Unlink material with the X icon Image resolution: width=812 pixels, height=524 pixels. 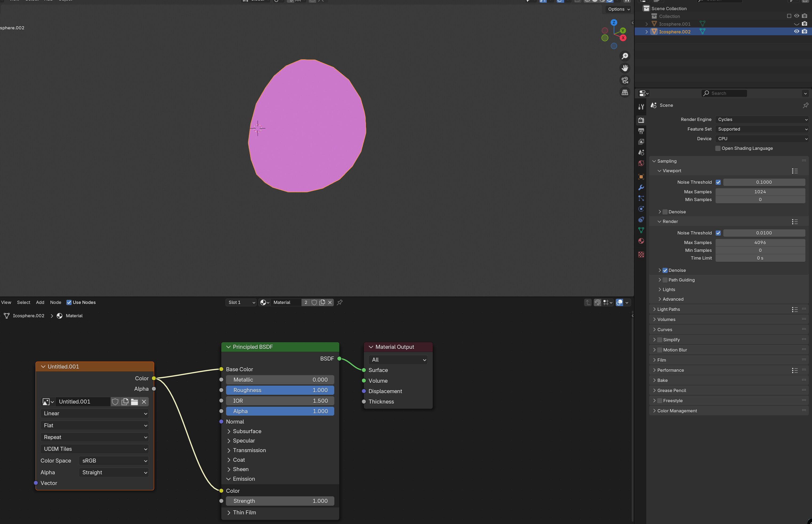click(x=330, y=303)
